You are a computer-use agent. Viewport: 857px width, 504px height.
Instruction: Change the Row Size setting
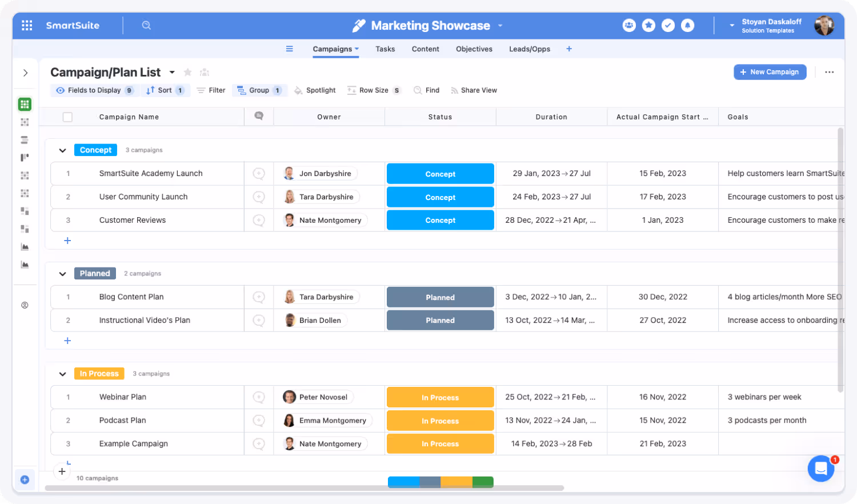pos(374,90)
